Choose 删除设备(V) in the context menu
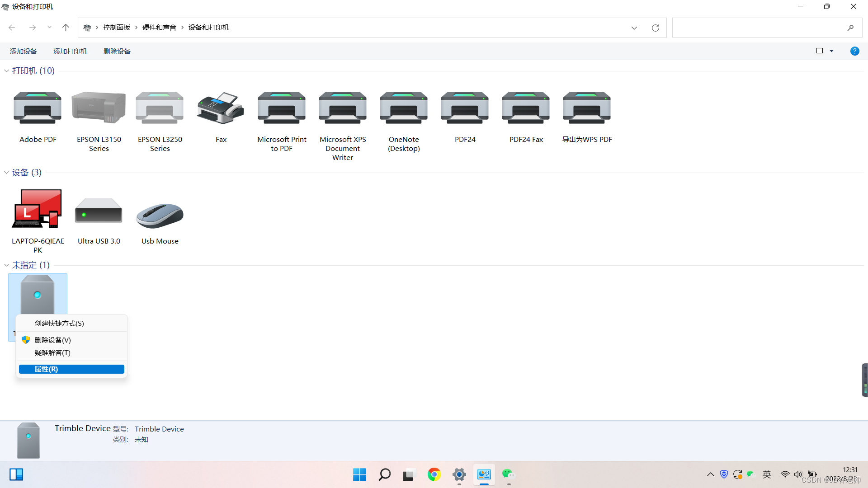This screenshot has width=868, height=488. point(53,340)
